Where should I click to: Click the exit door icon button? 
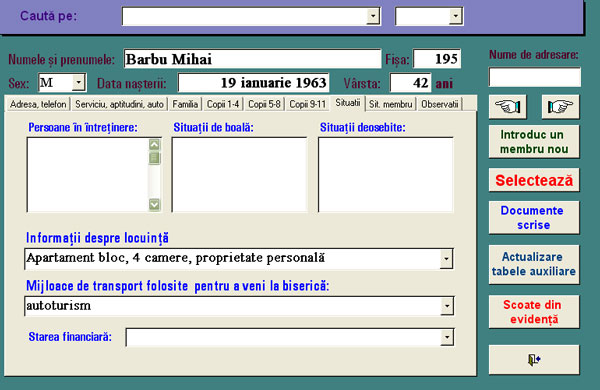tap(534, 359)
